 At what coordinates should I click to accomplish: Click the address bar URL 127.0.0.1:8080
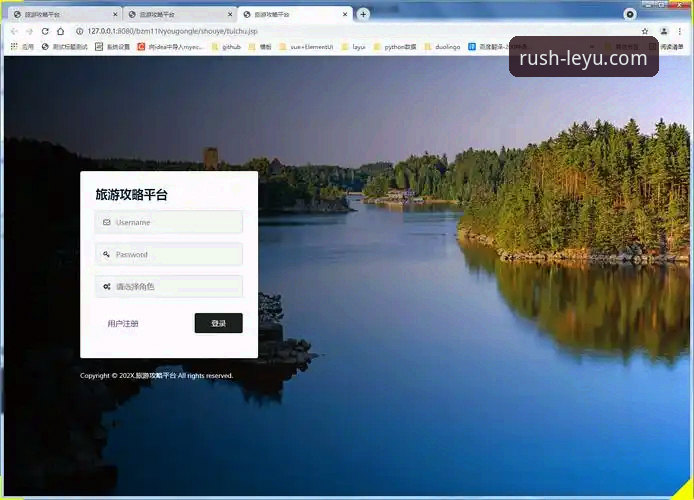click(172, 31)
